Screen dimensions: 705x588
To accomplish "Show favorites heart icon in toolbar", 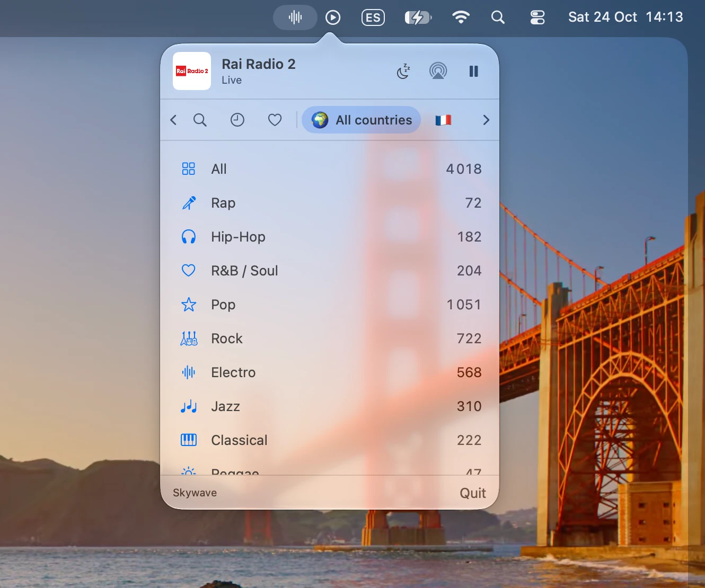I will [x=275, y=120].
